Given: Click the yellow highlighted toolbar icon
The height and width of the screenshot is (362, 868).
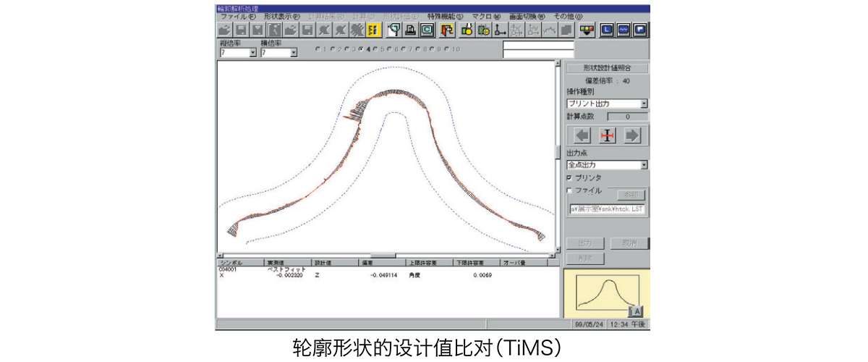Looking at the screenshot, I should pyautogui.click(x=374, y=30).
